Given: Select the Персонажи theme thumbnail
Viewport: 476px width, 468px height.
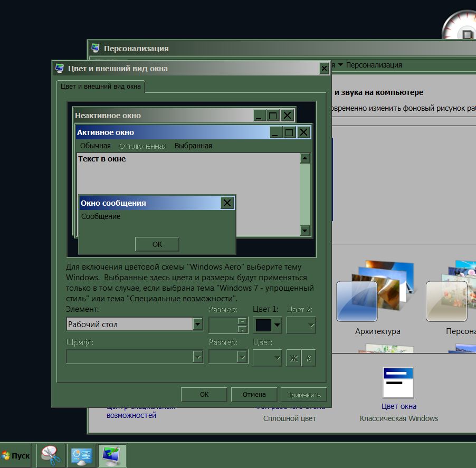Looking at the screenshot, I should [451, 291].
